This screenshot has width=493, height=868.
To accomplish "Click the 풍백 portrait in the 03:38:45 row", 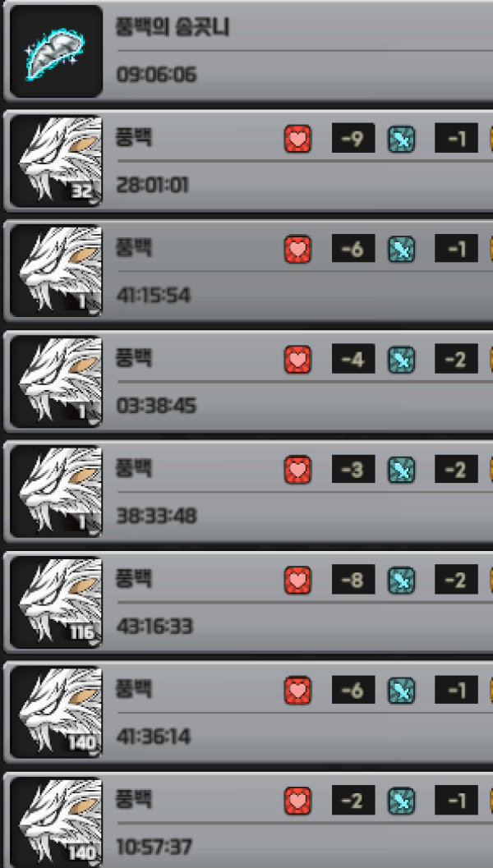I will click(x=56, y=381).
